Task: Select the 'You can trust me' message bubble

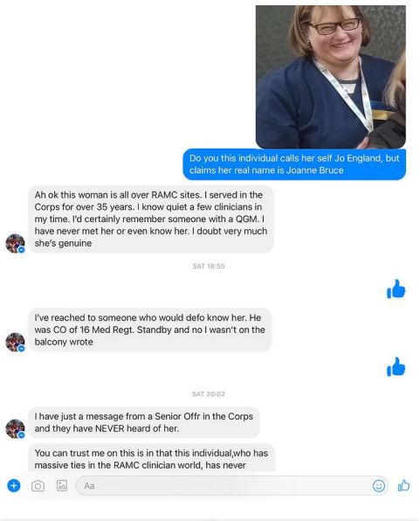Action: pyautogui.click(x=152, y=457)
